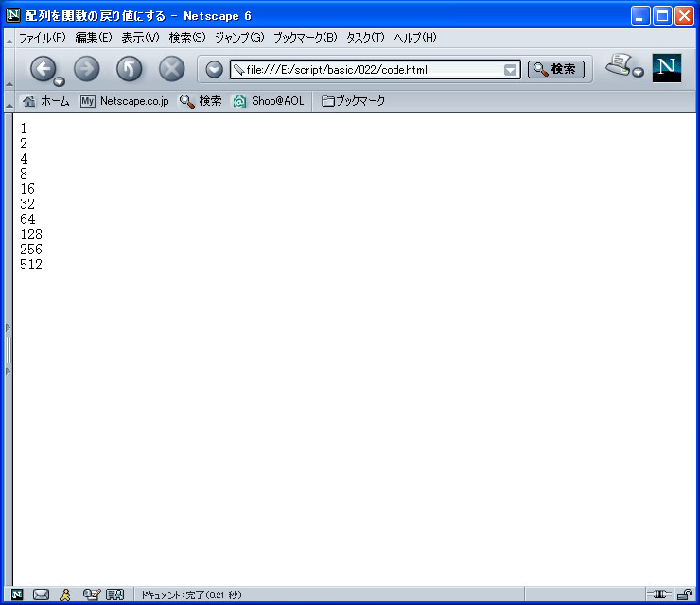Open the sidebar using the left-edge grippy
The height and width of the screenshot is (605, 700).
click(8, 350)
